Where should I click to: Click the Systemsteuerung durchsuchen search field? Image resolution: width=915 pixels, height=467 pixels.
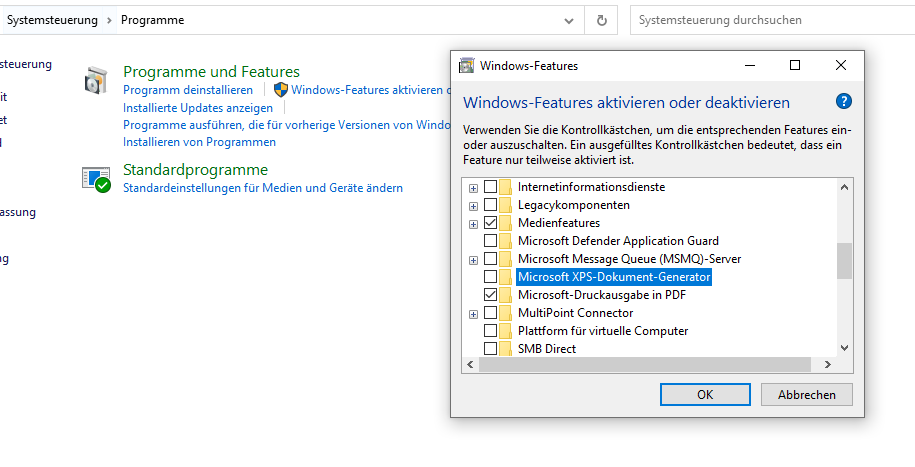click(773, 20)
